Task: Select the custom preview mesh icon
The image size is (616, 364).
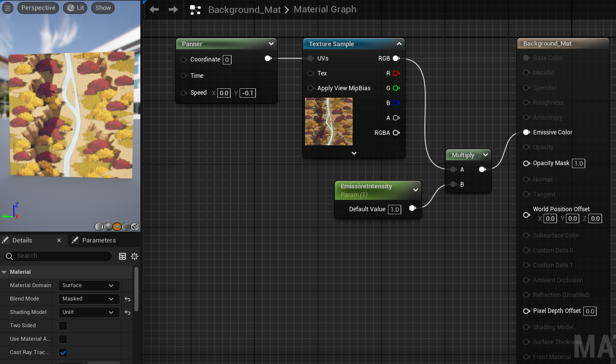Action: click(135, 227)
